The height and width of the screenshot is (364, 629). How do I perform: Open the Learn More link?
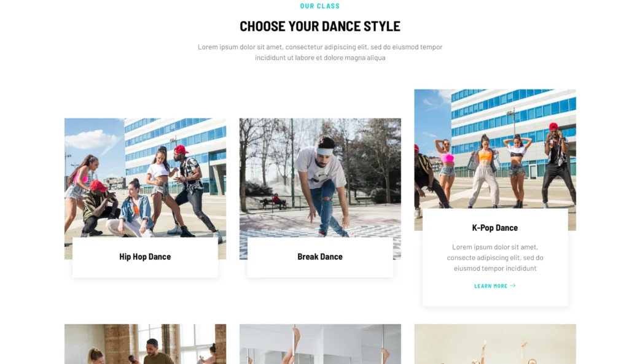494,286
